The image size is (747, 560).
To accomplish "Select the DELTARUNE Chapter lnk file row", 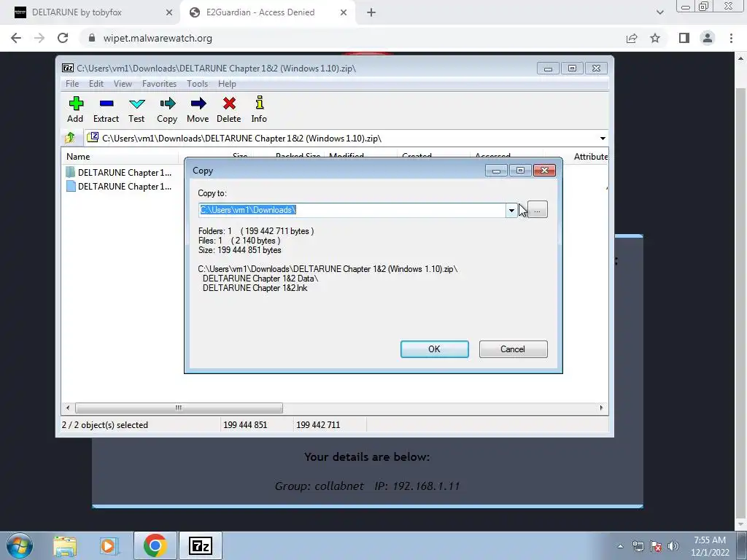I will [x=119, y=186].
